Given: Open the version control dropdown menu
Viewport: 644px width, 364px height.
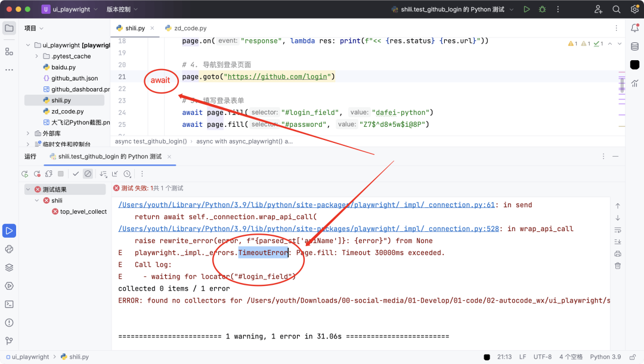Looking at the screenshot, I should 122,9.
